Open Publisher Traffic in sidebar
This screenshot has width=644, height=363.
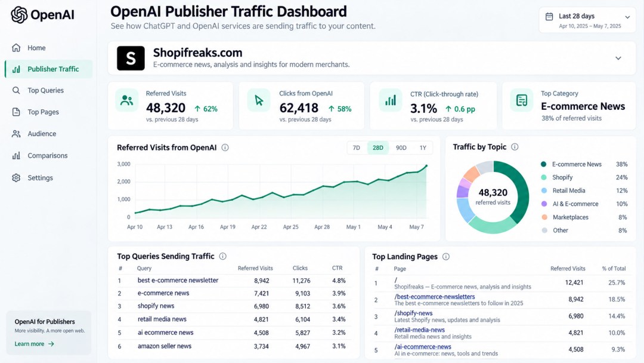tap(48, 69)
